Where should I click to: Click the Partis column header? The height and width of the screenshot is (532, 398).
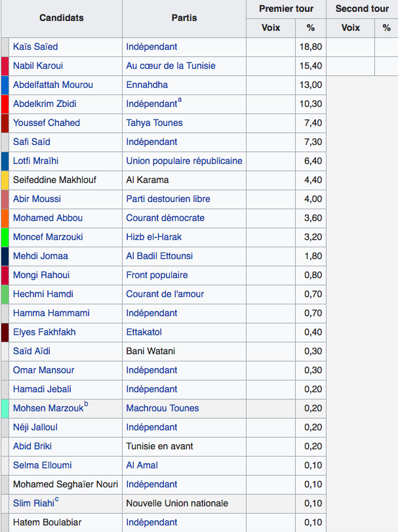click(x=184, y=18)
